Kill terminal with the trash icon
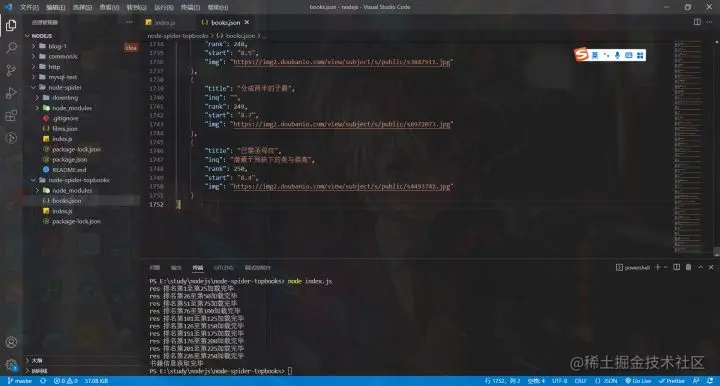The height and width of the screenshot is (386, 720). click(x=688, y=267)
